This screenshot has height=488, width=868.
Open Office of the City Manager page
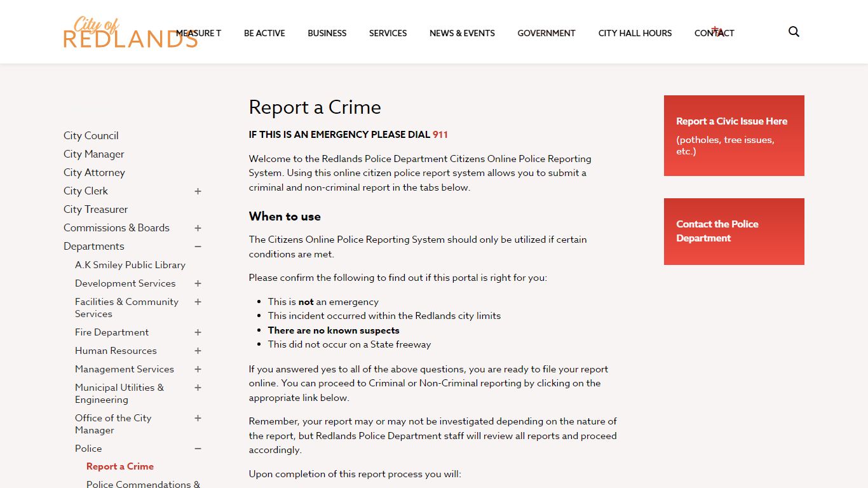click(x=113, y=424)
